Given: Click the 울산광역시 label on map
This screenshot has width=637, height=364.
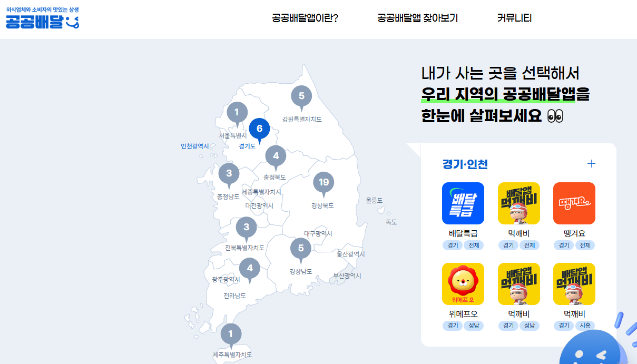Looking at the screenshot, I should click(351, 254).
